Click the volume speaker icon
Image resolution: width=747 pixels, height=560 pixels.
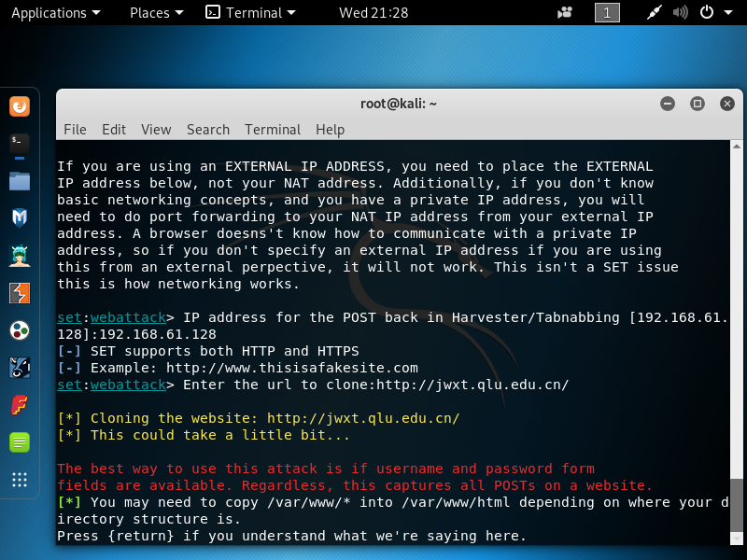(x=681, y=12)
